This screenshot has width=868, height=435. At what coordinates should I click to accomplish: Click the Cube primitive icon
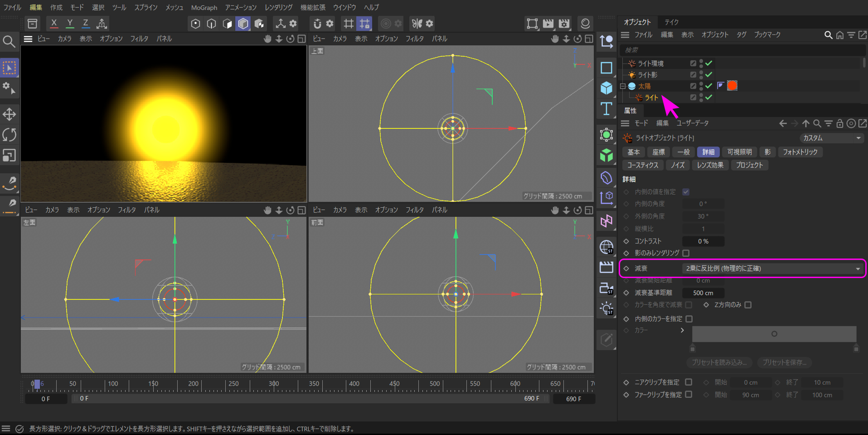coord(606,88)
